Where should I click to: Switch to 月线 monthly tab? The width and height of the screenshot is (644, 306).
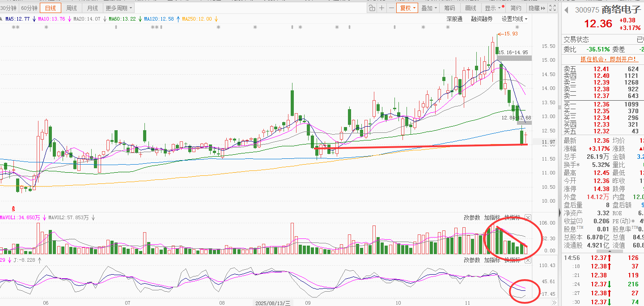92,8
